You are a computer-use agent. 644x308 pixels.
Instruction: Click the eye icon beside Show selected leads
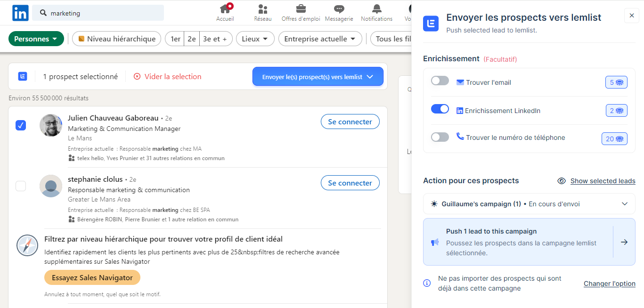[561, 181]
